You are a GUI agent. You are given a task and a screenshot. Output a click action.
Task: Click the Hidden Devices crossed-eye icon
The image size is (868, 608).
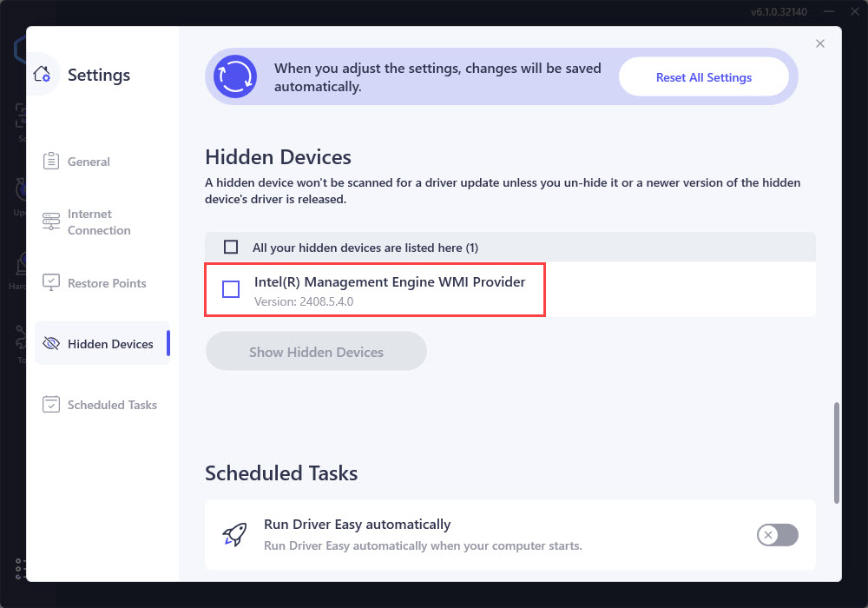(51, 344)
